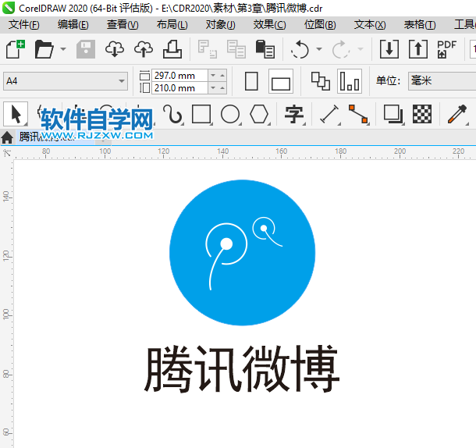Save to cloud upload icon
This screenshot has height=448, width=476.
(x=144, y=49)
